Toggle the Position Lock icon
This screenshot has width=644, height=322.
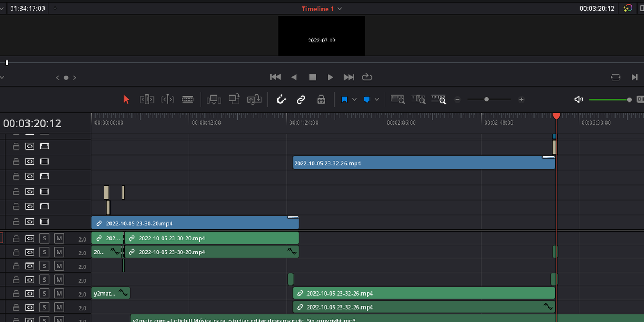tap(321, 99)
